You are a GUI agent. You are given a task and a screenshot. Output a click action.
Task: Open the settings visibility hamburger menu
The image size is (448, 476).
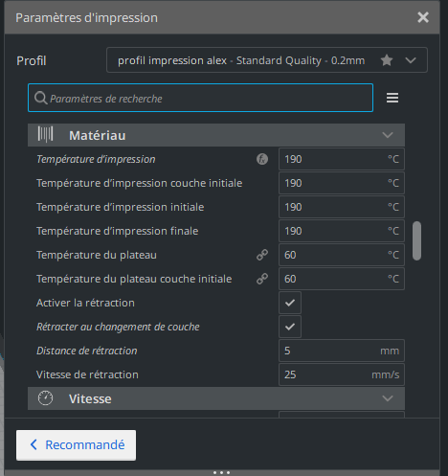pyautogui.click(x=392, y=98)
